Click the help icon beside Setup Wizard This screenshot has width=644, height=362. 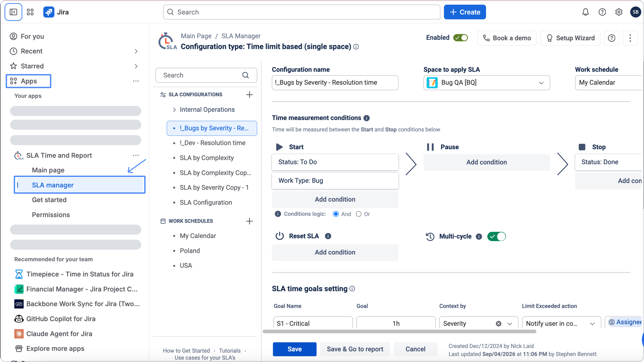[x=611, y=38]
